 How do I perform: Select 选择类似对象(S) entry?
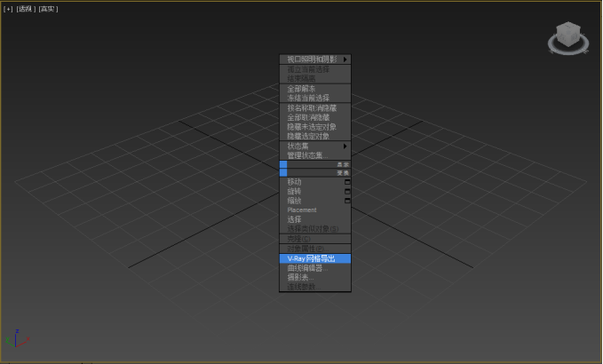pos(315,229)
